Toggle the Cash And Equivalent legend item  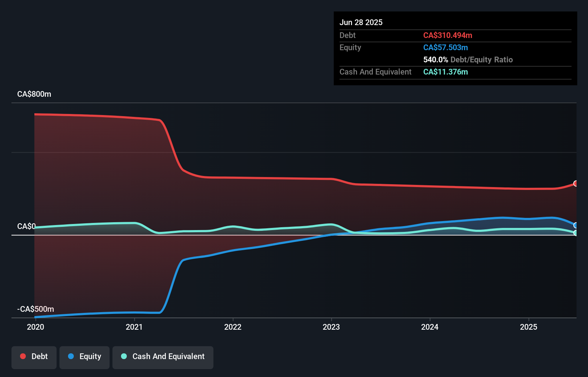tap(163, 357)
